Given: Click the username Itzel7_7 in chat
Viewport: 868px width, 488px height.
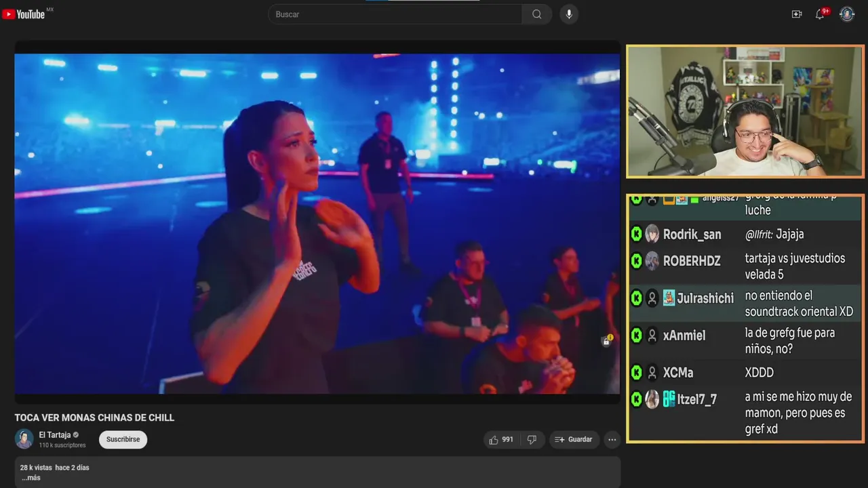Looking at the screenshot, I should click(x=697, y=399).
